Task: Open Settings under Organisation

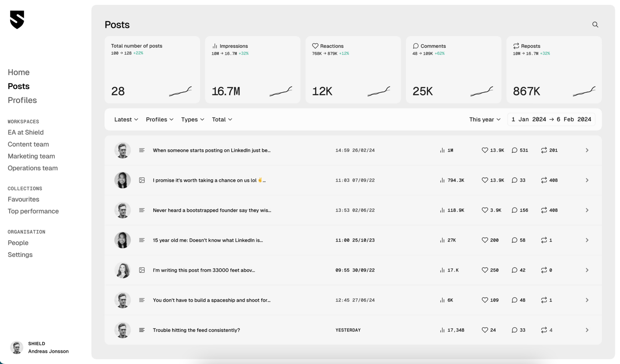Action: (x=20, y=254)
